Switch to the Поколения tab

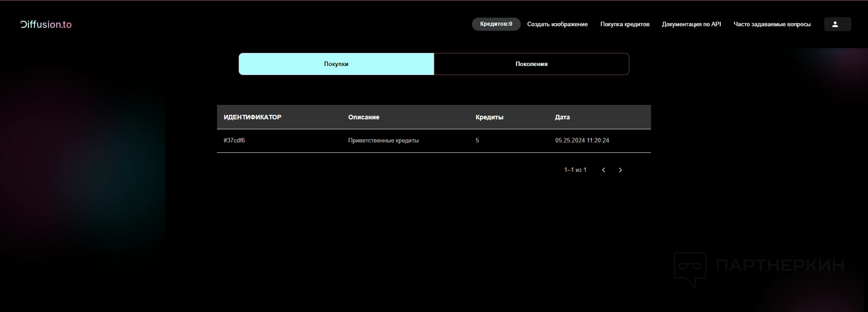(532, 64)
